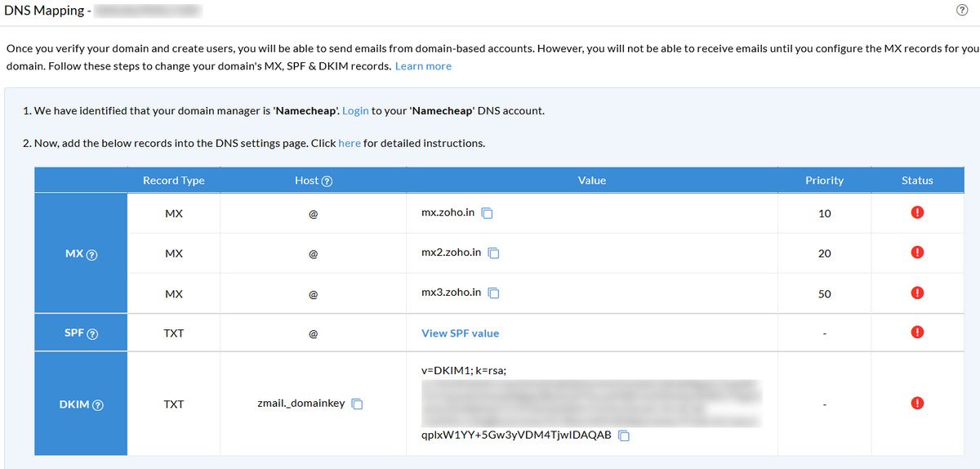Click priority value 20
This screenshot has width=980, height=469.
coord(824,253)
